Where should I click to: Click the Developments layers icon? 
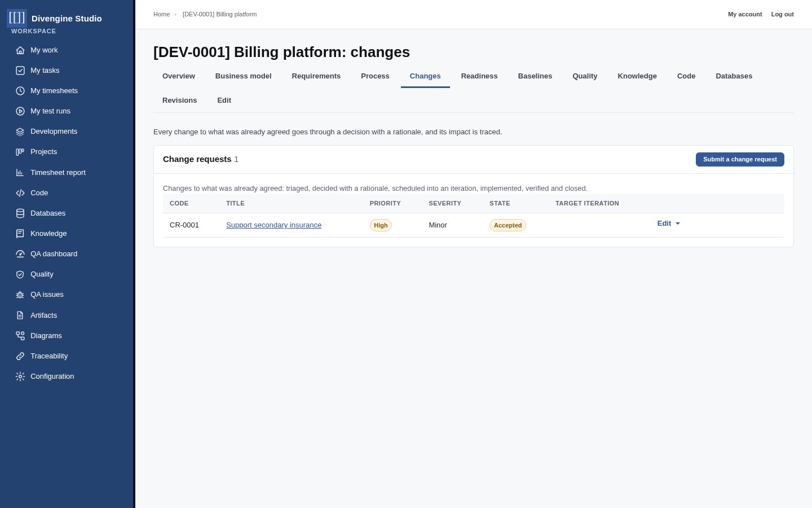click(20, 132)
